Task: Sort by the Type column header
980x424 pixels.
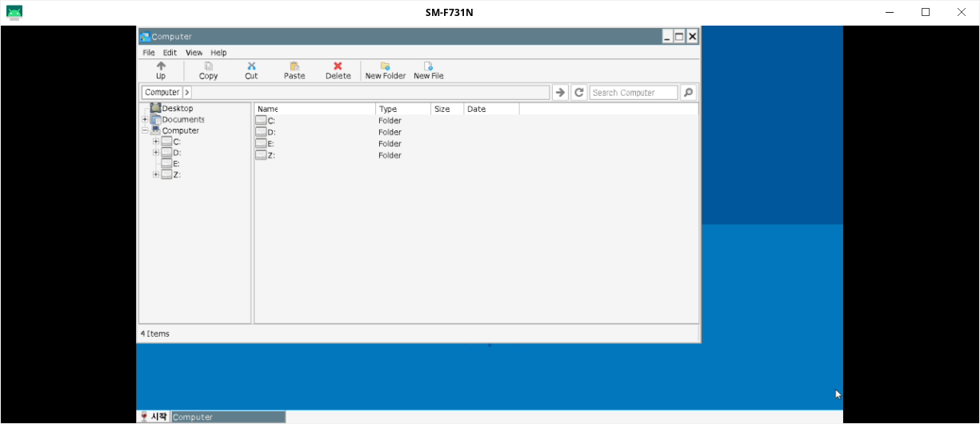Action: point(403,109)
